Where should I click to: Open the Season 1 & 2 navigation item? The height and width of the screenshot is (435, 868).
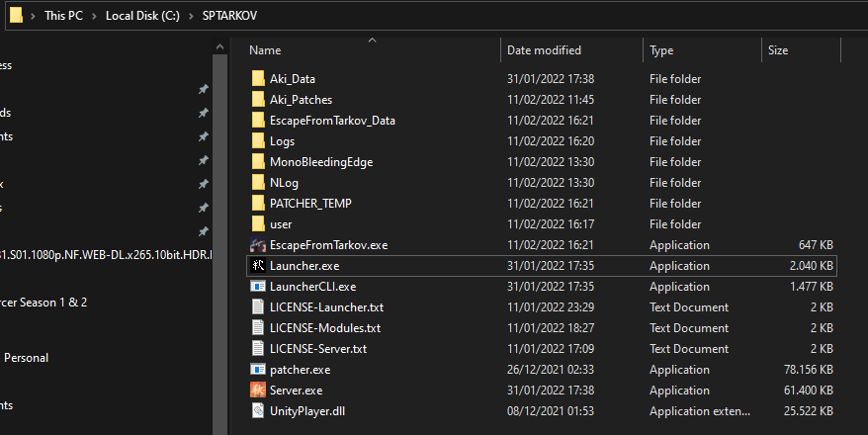(x=43, y=303)
